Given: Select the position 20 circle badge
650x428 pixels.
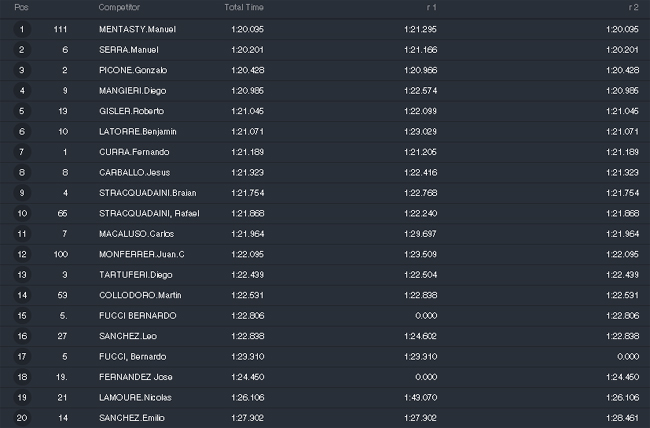Looking at the screenshot, I should [22, 418].
